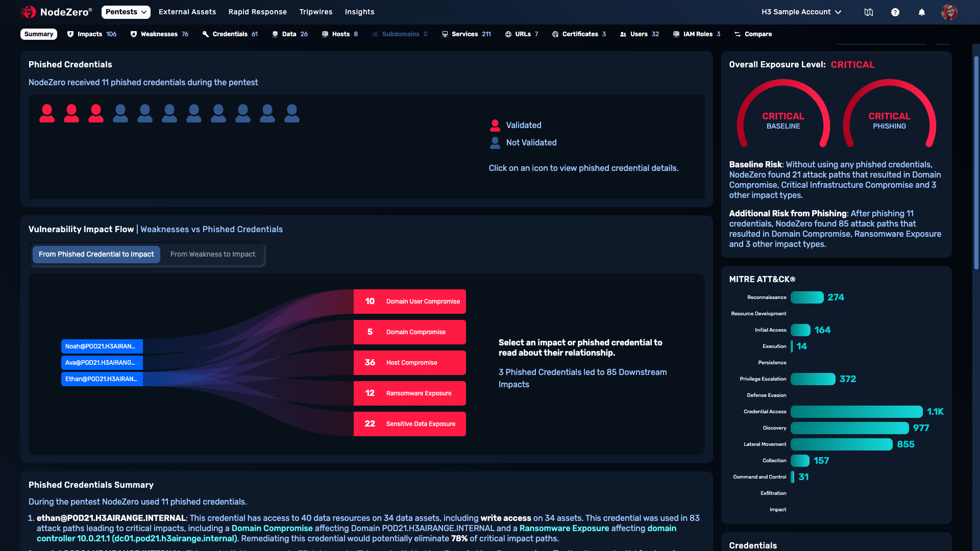980x551 pixels.
Task: Open the Credentials 61 tab
Action: pyautogui.click(x=230, y=34)
